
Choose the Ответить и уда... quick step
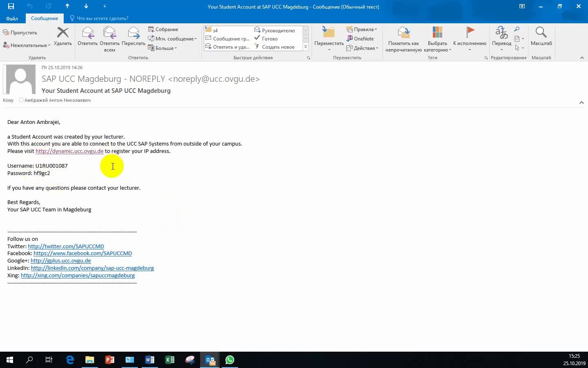coord(228,47)
